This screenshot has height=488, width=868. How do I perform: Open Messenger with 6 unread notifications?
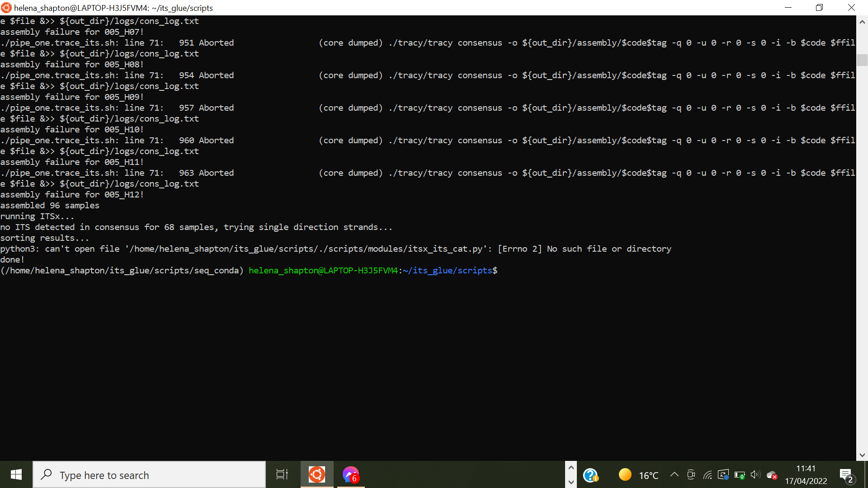350,474
